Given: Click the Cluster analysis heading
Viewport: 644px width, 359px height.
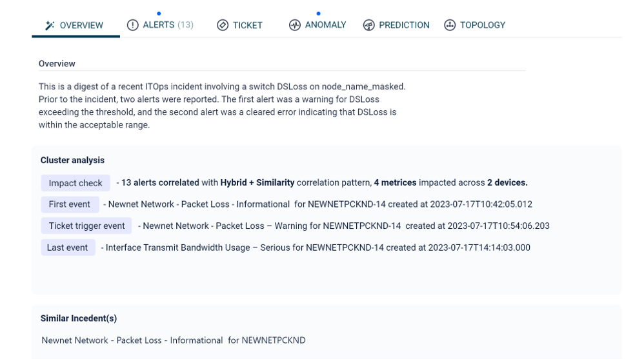Looking at the screenshot, I should pos(72,160).
